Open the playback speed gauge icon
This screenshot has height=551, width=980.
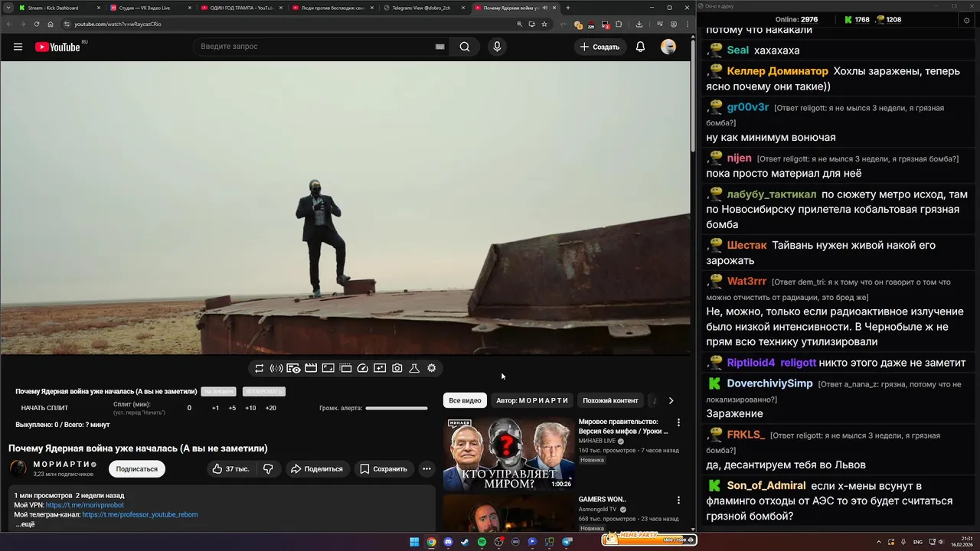point(363,368)
